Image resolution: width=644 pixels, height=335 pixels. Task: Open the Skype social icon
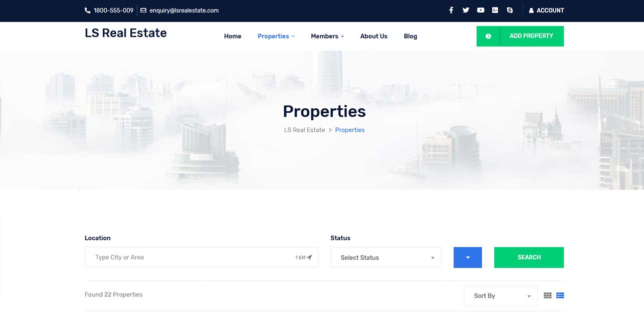[x=510, y=10]
